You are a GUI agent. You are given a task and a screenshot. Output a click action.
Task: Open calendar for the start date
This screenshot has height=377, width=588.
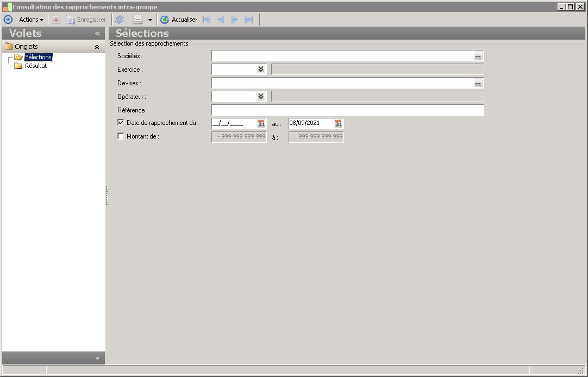[x=261, y=123]
